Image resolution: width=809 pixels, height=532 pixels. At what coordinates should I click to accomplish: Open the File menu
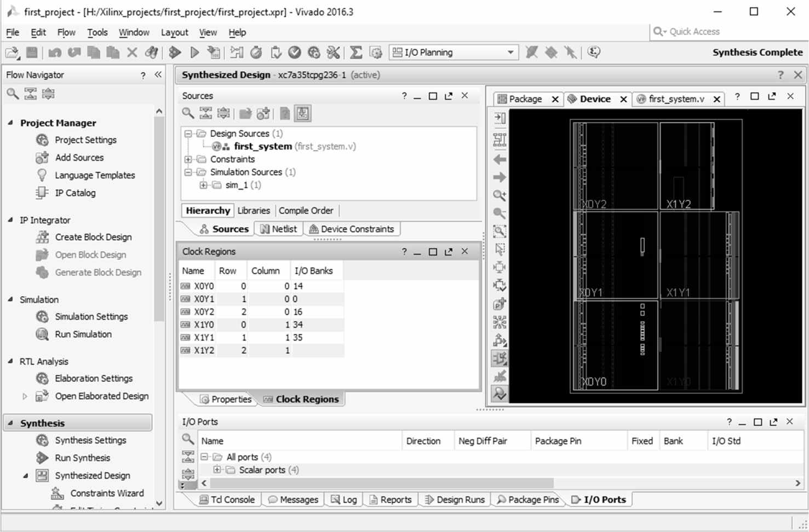12,32
